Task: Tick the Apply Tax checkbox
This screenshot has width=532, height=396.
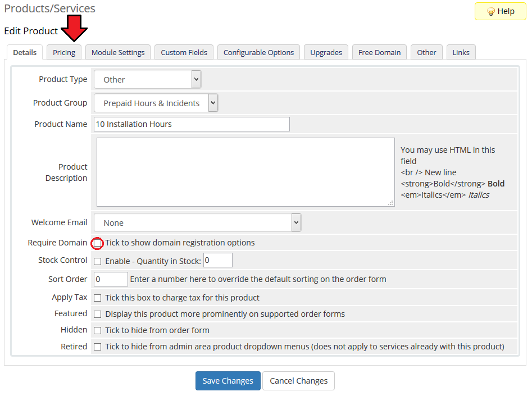Action: click(97, 298)
